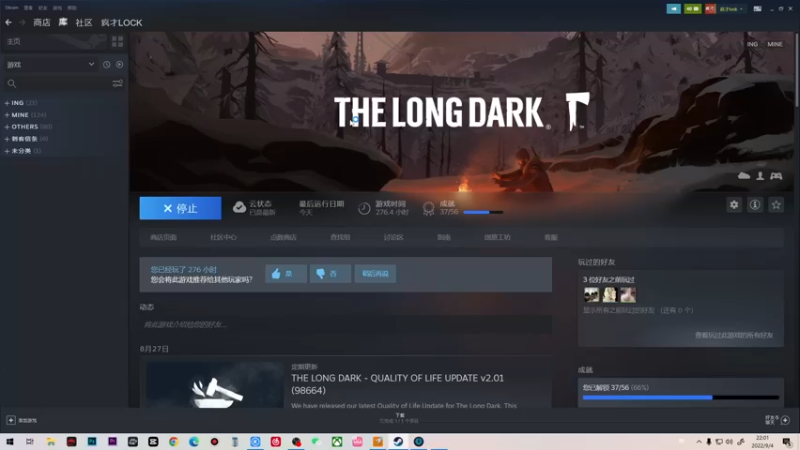
Task: Click the library search input field
Action: pos(63,83)
